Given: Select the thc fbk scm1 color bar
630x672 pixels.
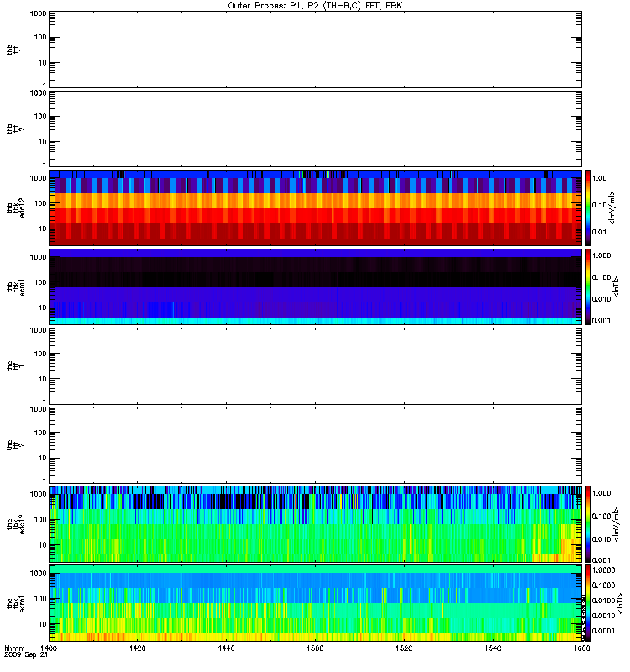Looking at the screenshot, I should pos(587,603).
